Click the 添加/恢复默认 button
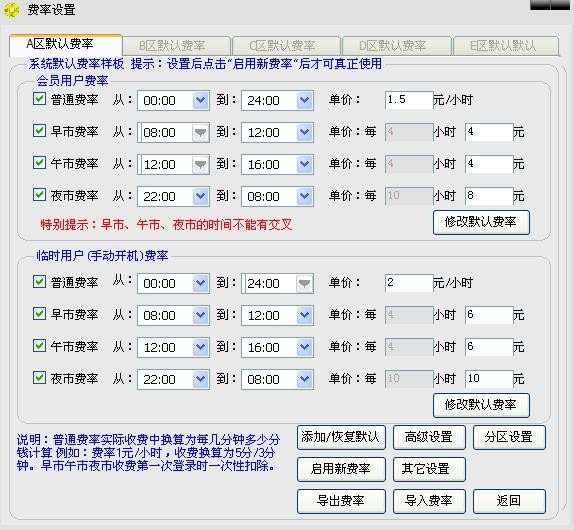This screenshot has height=530, width=574. pyautogui.click(x=341, y=437)
